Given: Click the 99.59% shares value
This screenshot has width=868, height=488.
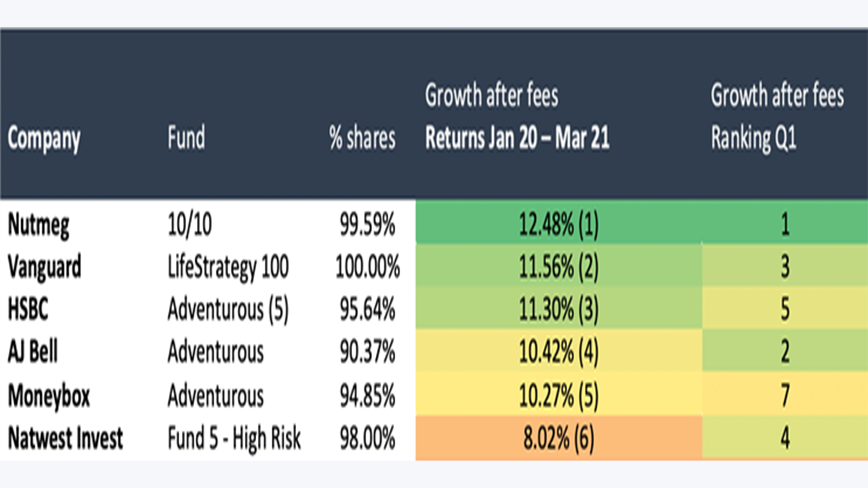Looking at the screenshot, I should [x=368, y=224].
